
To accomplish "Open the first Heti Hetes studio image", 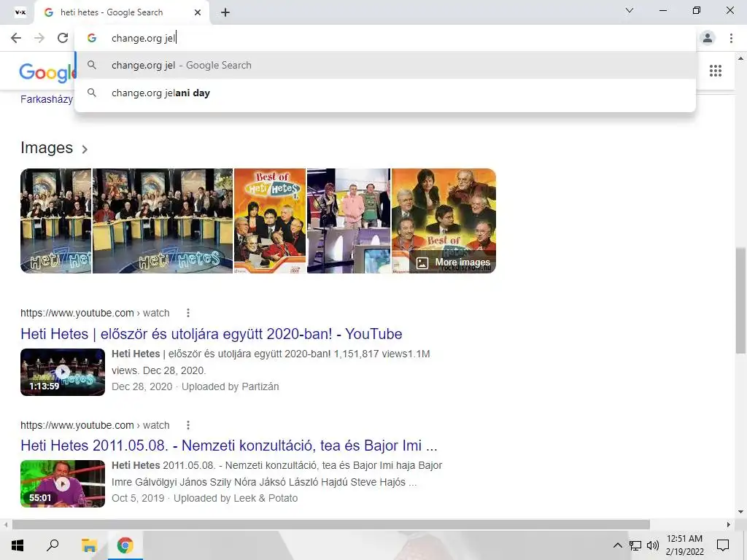I will (x=55, y=220).
